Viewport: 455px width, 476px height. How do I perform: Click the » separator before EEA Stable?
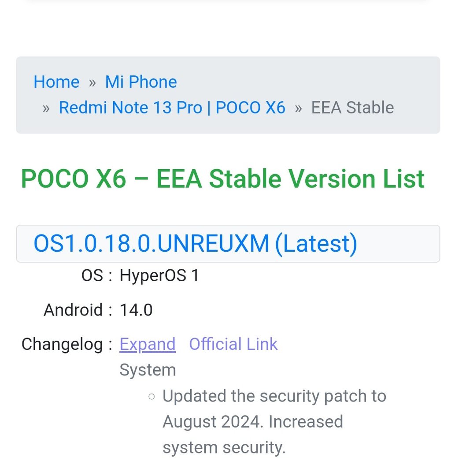click(298, 108)
